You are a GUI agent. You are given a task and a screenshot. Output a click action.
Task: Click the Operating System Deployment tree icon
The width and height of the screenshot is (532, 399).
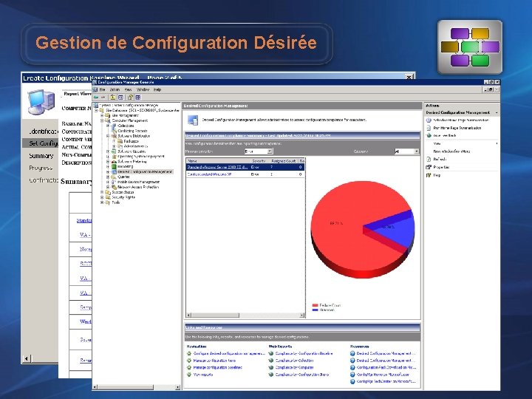click(x=115, y=157)
